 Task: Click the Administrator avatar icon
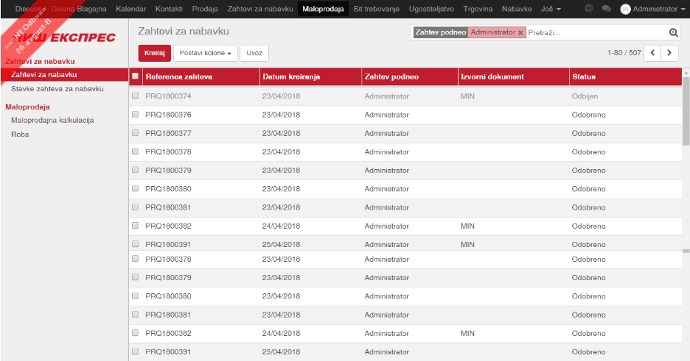click(x=625, y=9)
